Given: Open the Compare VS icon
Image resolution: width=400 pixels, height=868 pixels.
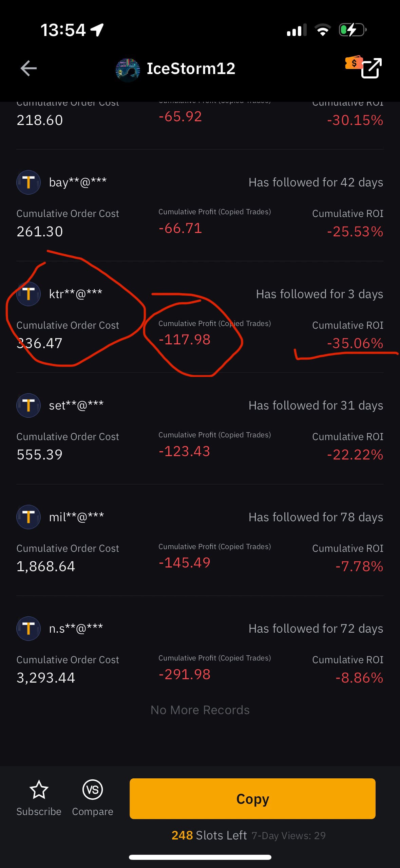Looking at the screenshot, I should point(93,790).
